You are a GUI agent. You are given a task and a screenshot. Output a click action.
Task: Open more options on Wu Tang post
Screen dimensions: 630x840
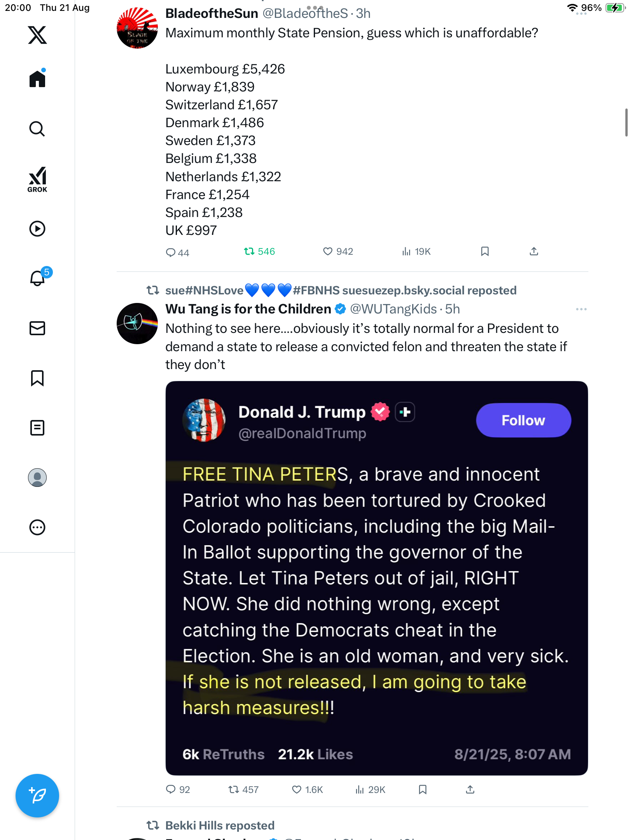point(581,309)
